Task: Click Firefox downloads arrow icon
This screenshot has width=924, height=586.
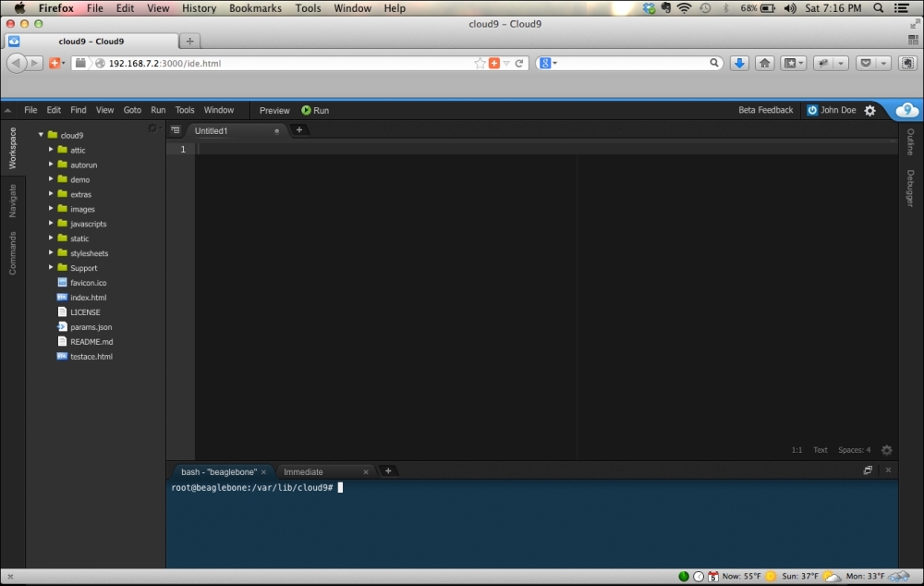Action: [739, 63]
